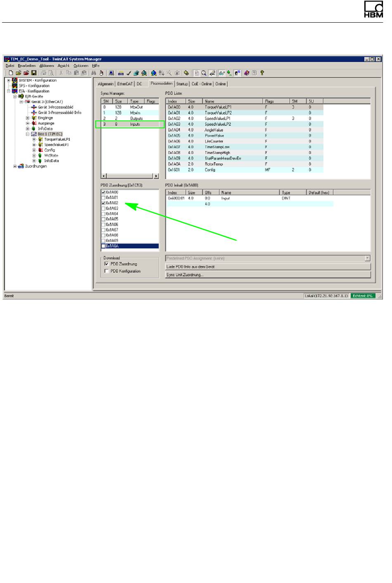The width and height of the screenshot is (392, 583).
Task: Select the AngleValue row in PDO Liste
Action: pyautogui.click(x=245, y=130)
